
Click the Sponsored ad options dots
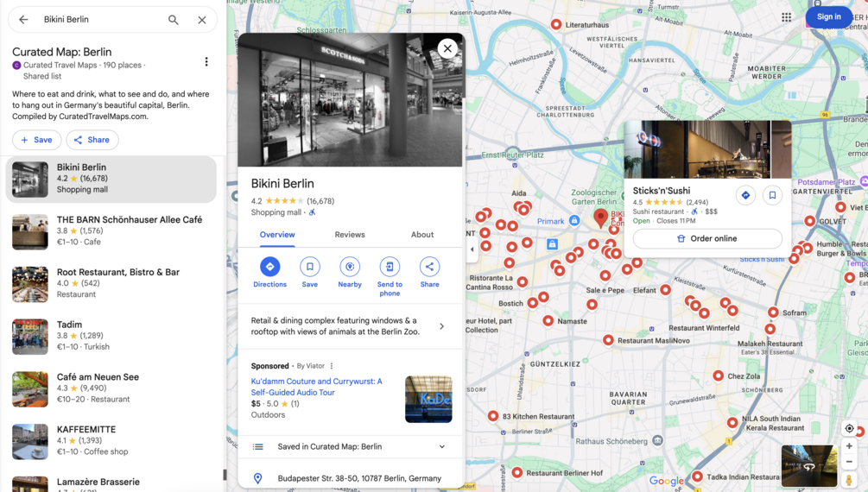pyautogui.click(x=332, y=366)
